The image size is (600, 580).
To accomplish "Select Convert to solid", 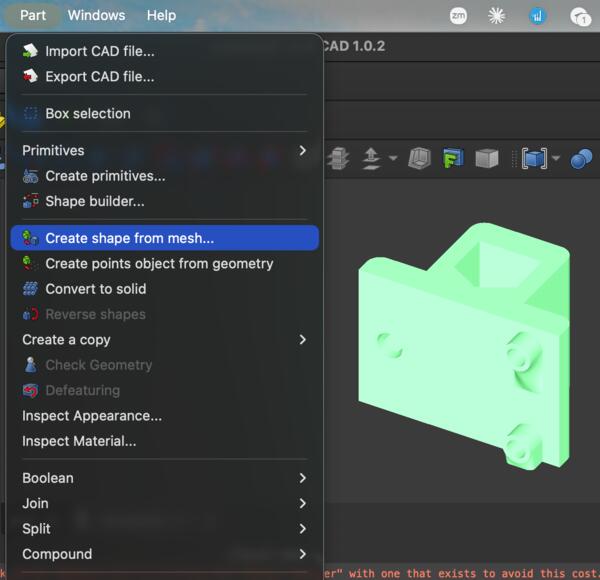I will [165, 289].
